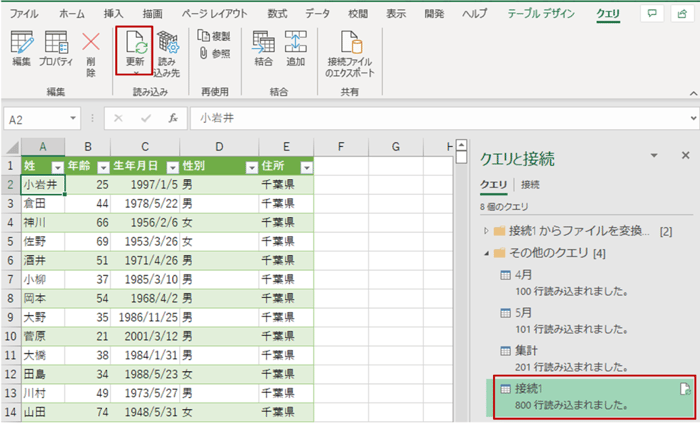Select the 5月 query
Viewport: 700px width, 423px height.
tap(589, 321)
